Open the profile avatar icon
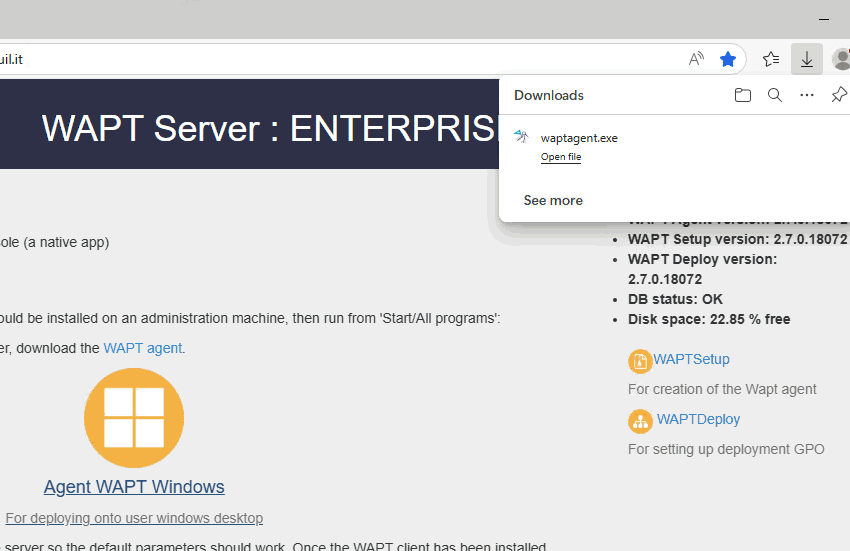Viewport: 850px width, 551px height. (842, 59)
